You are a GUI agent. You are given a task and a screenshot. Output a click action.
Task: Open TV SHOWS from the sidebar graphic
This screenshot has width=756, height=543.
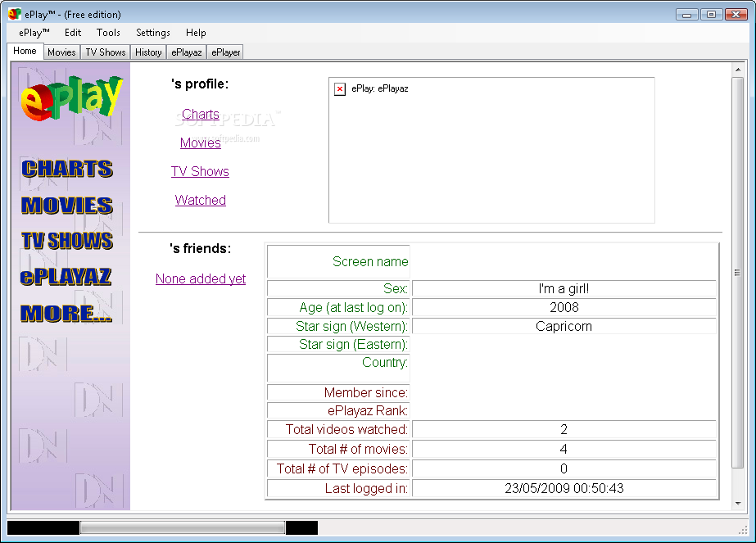tap(67, 241)
